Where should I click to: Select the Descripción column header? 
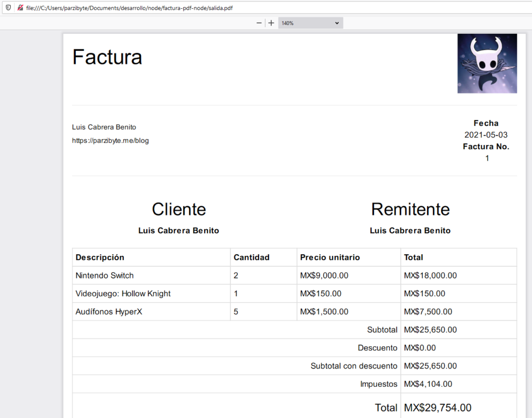click(x=100, y=257)
